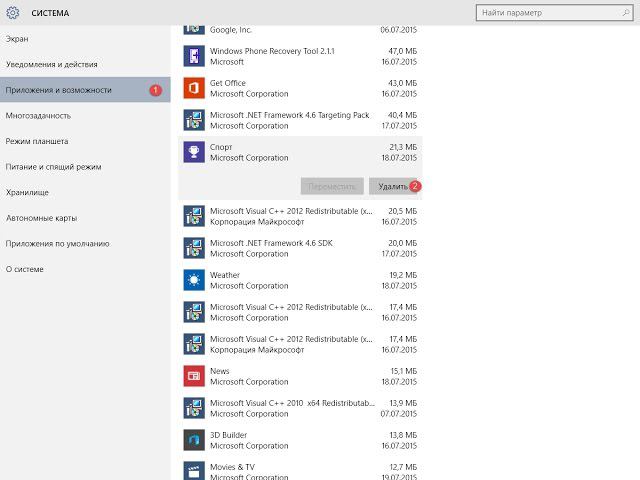Click the Google, Inc. publisher text
The width and height of the screenshot is (640, 480).
tap(231, 30)
